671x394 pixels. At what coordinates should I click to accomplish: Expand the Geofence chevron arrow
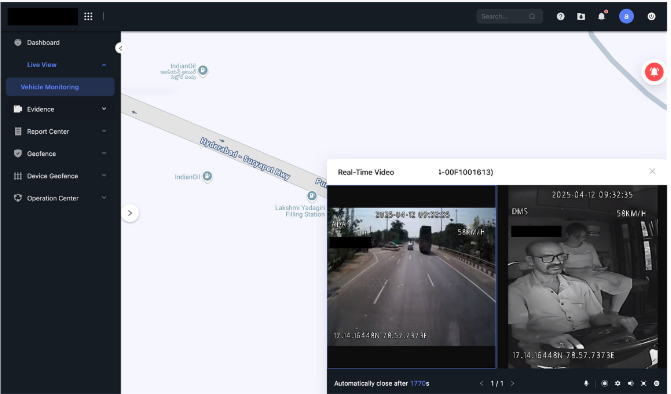pos(104,153)
